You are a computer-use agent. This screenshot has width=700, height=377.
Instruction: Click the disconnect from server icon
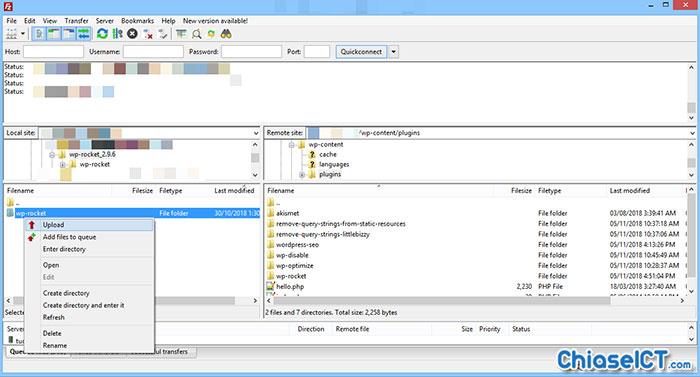pyautogui.click(x=148, y=34)
